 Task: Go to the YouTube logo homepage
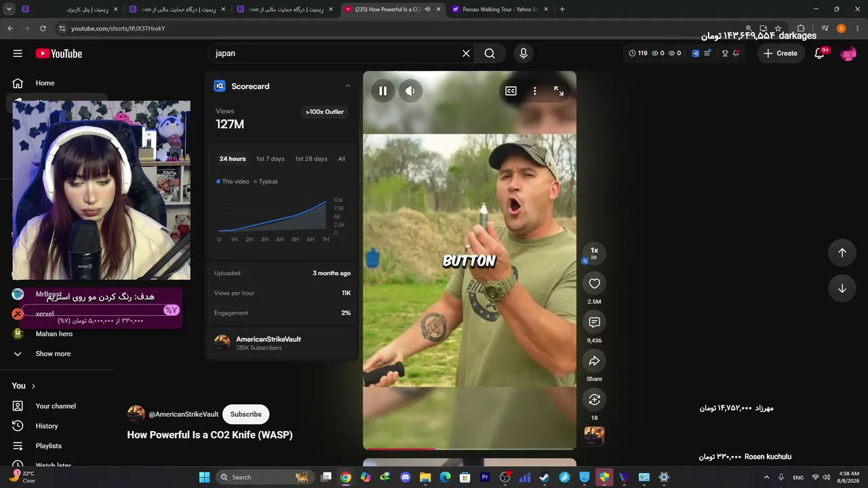[x=59, y=54]
